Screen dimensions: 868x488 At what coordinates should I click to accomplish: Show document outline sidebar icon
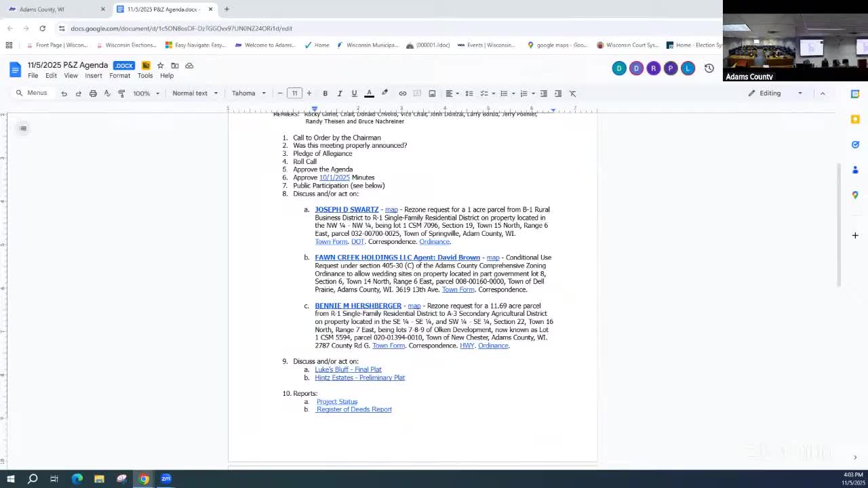[23, 128]
